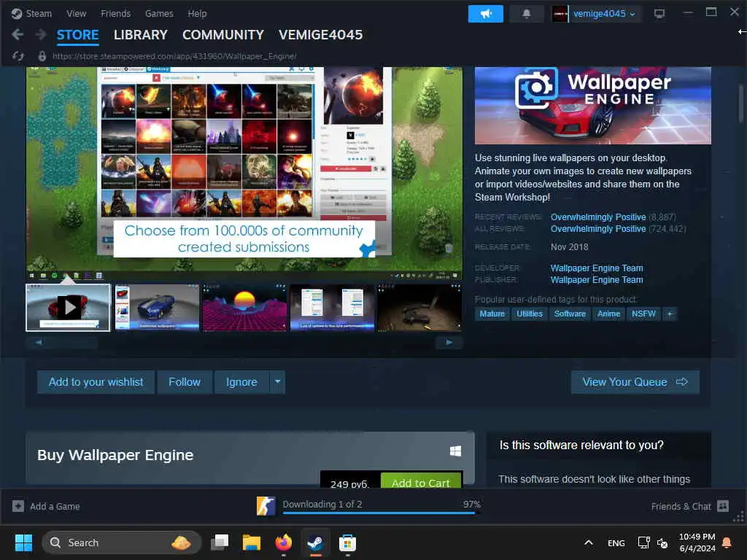
Task: Show hidden tray icons chevron
Action: 589,542
